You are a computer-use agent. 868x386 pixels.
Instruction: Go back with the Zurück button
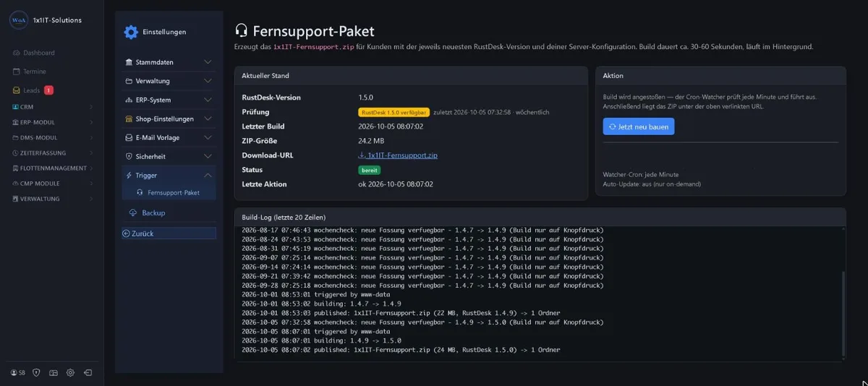pos(169,233)
